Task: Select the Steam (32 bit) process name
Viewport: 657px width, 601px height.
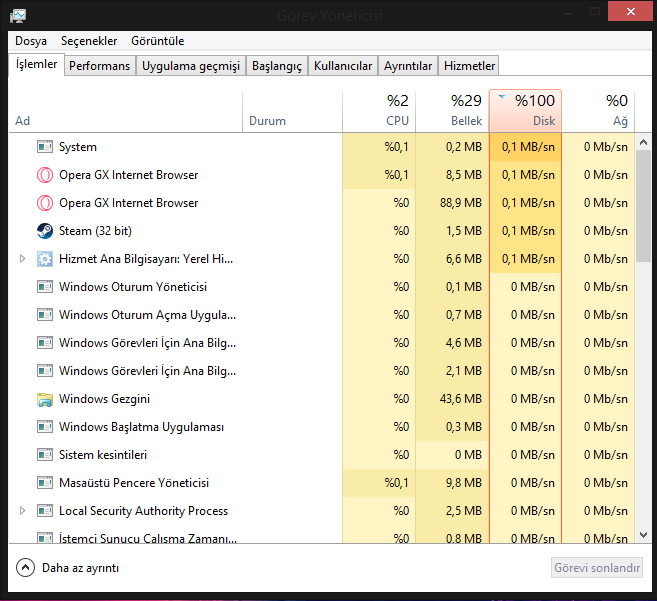Action: (x=96, y=231)
